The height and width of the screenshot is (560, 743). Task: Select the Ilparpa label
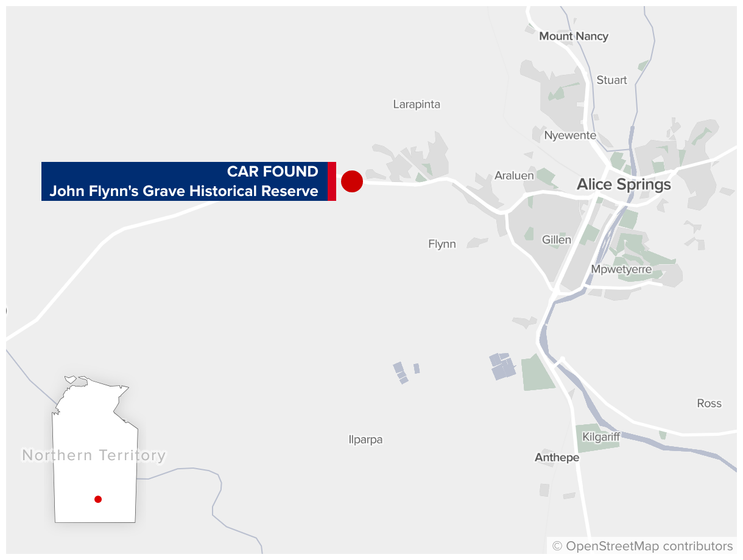[365, 439]
